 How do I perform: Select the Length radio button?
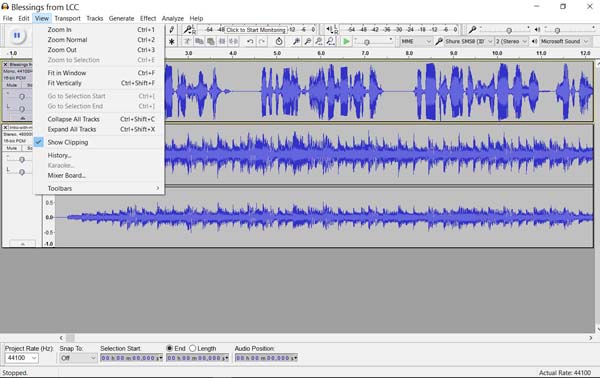tap(192, 348)
